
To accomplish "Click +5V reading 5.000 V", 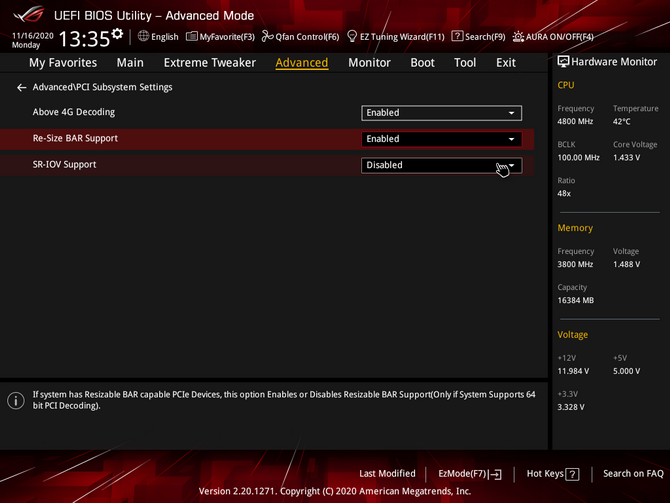I will [626, 371].
